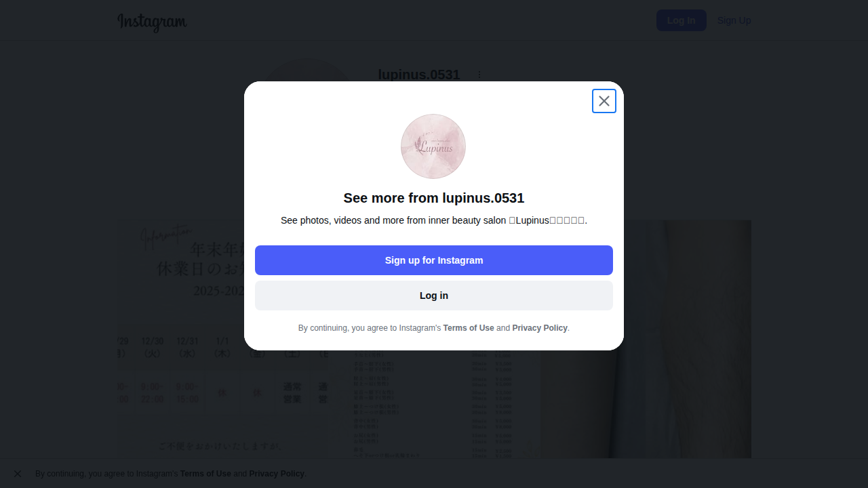Click the Lupinus avatar in the dialog
This screenshot has width=868, height=488.
[433, 146]
